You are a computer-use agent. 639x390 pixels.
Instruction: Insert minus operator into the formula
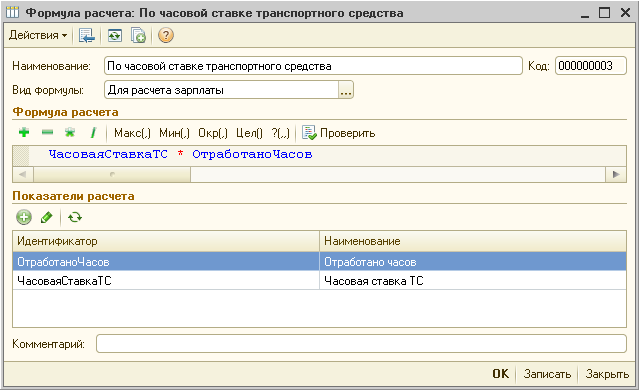pyautogui.click(x=47, y=132)
